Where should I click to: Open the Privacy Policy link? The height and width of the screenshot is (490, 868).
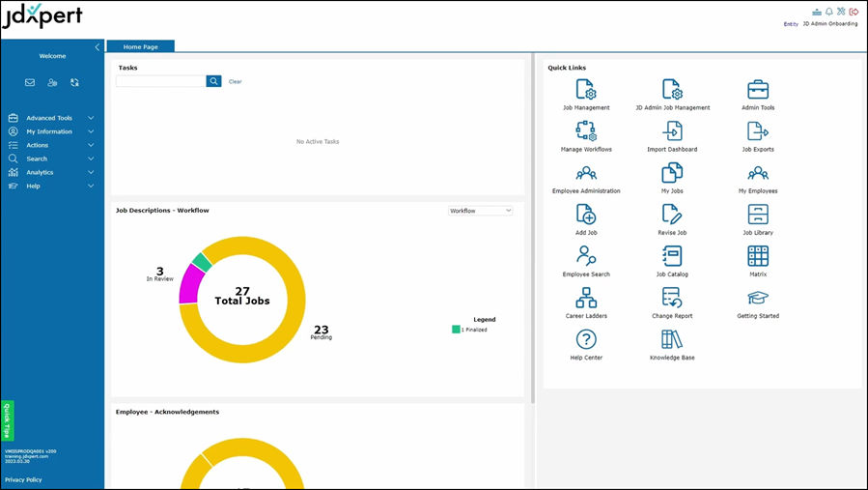coord(23,479)
